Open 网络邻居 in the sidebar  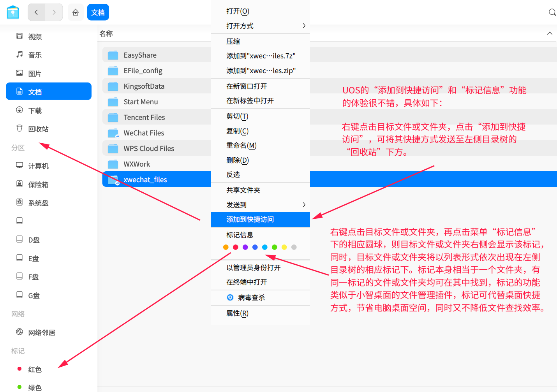(49, 332)
